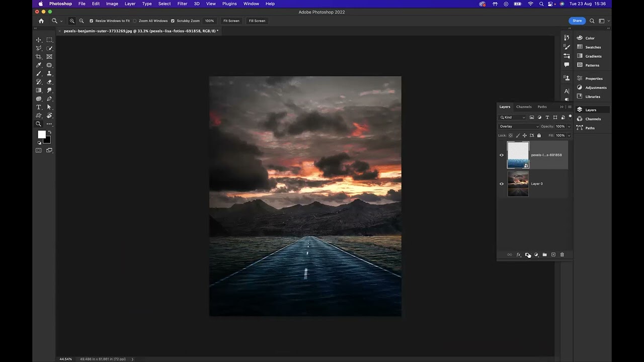Change the screen mode icon
The height and width of the screenshot is (362, 644).
point(49,150)
